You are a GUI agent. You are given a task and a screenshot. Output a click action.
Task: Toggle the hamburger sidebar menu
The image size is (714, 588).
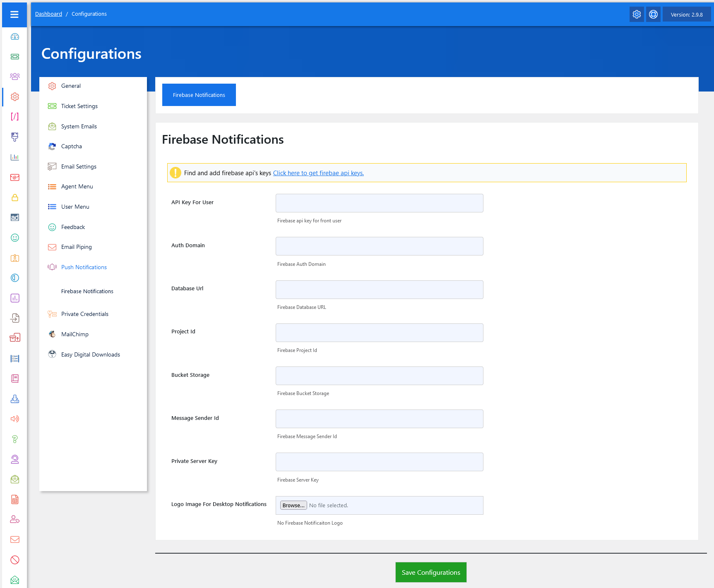[x=14, y=14]
